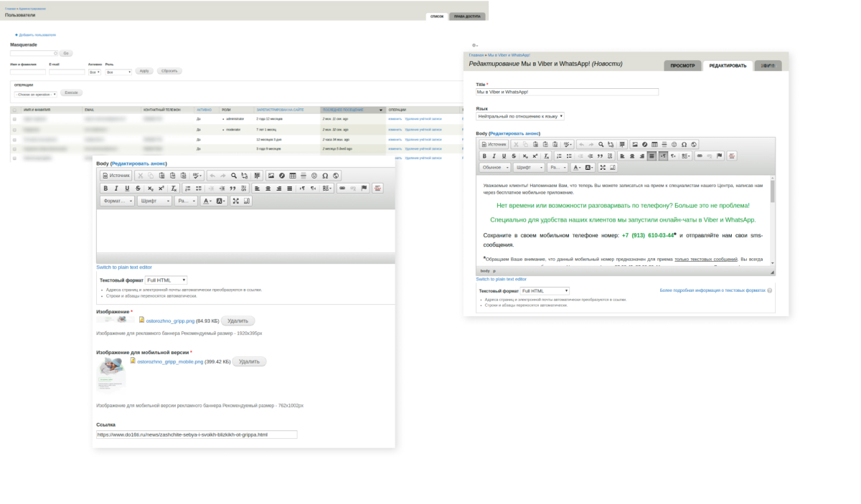Insert a table in the Viber news editor
The width and height of the screenshot is (861, 504).
pyautogui.click(x=654, y=145)
